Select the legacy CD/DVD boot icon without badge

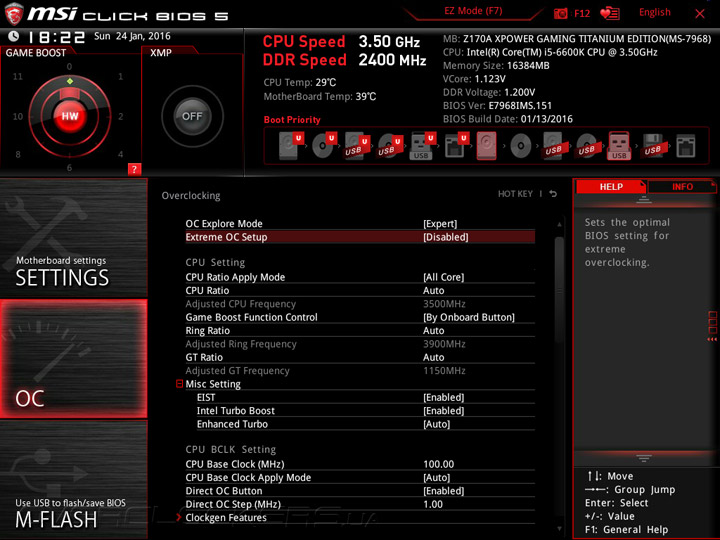[x=520, y=146]
